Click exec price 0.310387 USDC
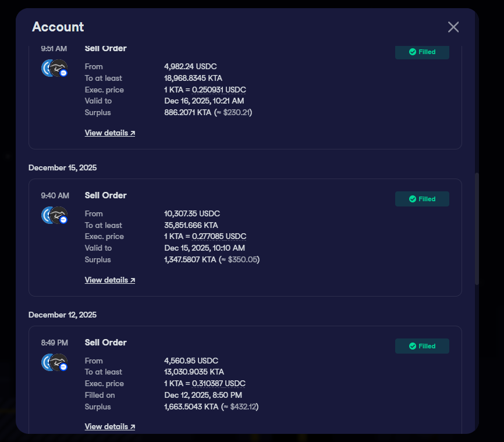 point(219,383)
